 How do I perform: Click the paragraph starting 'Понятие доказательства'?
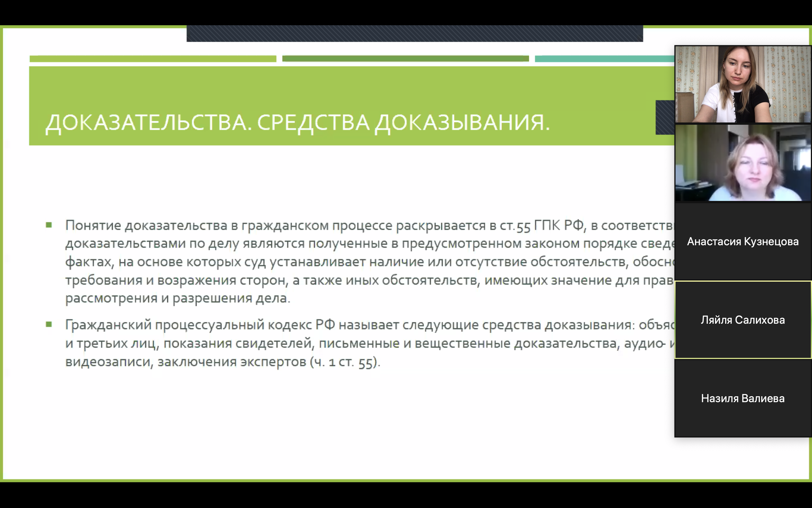370,262
